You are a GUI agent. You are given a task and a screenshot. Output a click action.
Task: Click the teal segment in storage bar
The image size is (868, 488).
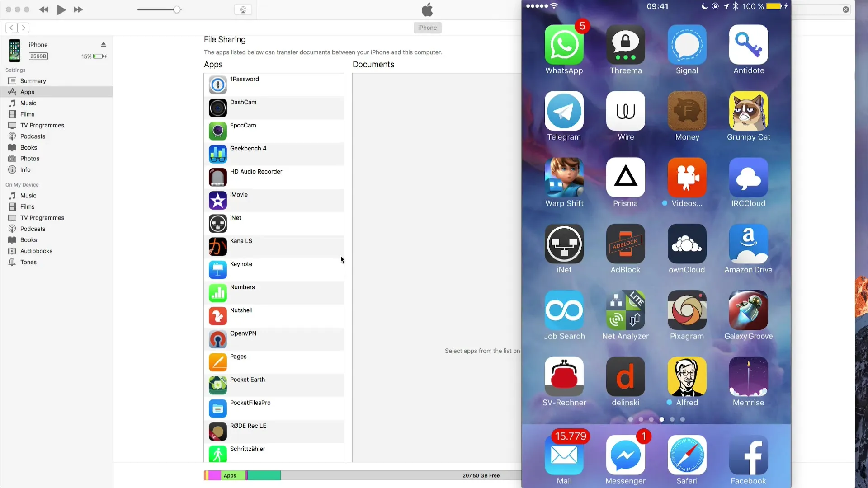coord(264,475)
